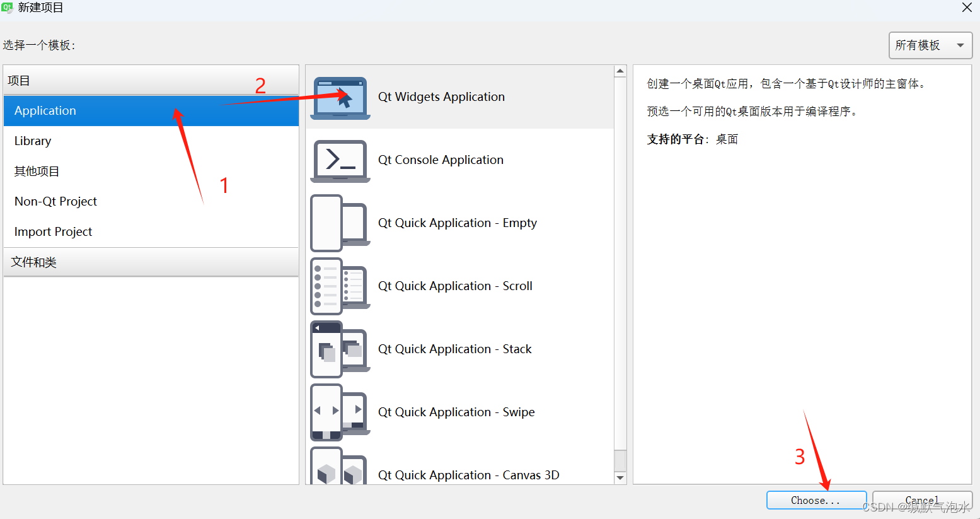Viewport: 980px width, 519px height.
Task: Select the Library project category
Action: 151,141
